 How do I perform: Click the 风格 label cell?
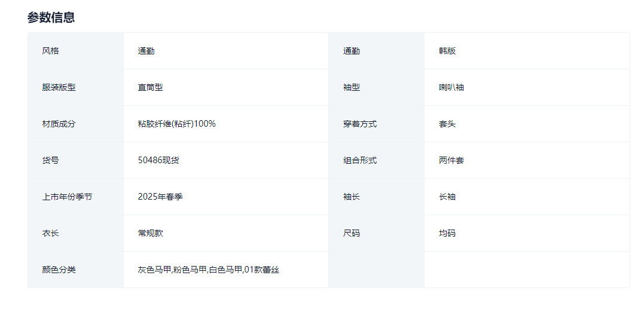(75, 51)
